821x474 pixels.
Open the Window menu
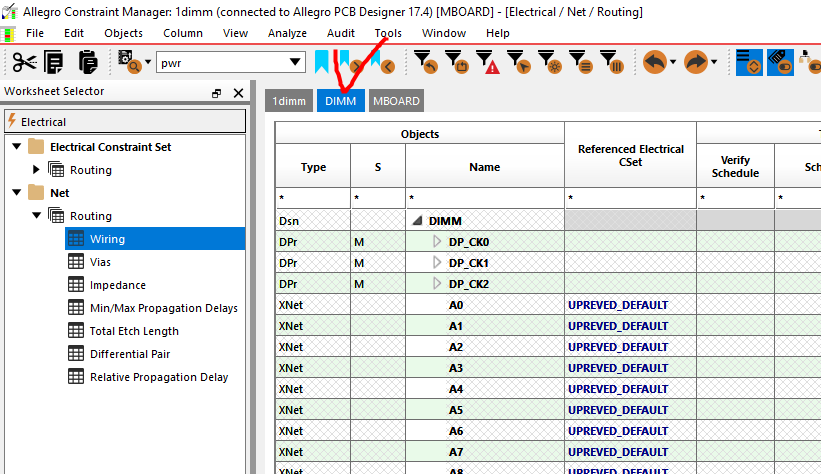pos(443,33)
